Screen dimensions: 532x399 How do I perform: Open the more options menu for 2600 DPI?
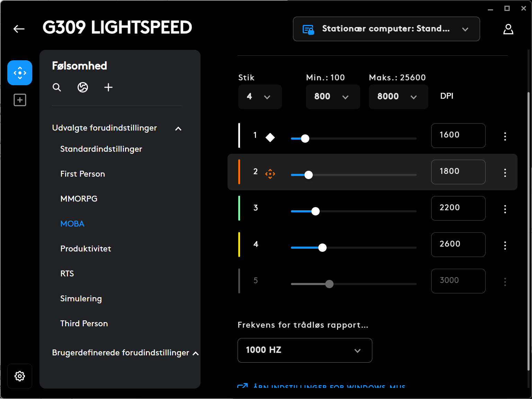(x=505, y=245)
